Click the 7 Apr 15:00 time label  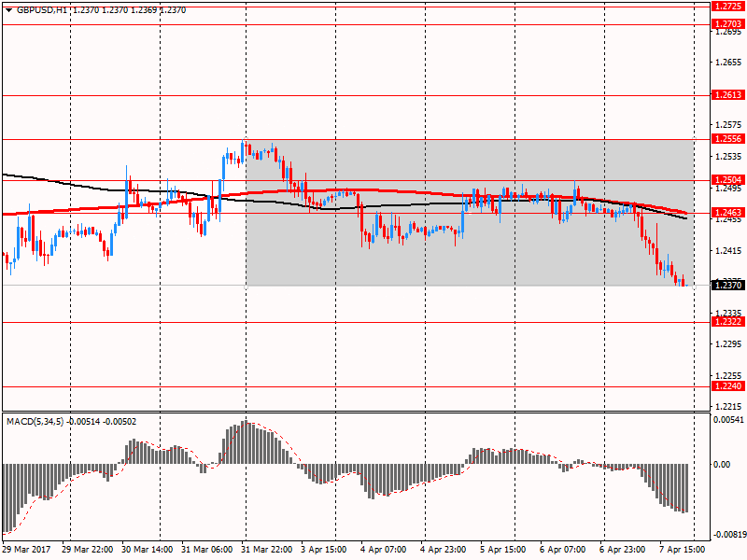(x=682, y=549)
